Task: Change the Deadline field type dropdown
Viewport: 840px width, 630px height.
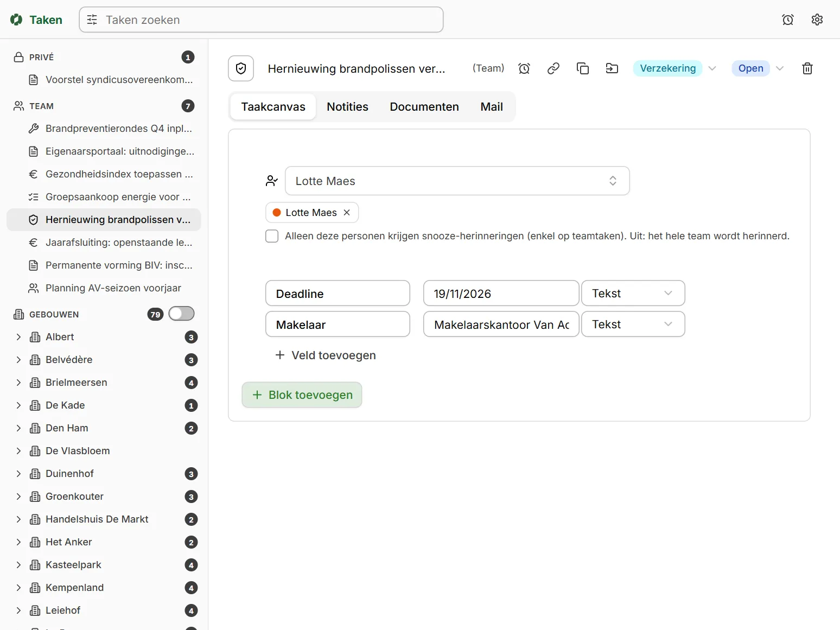Action: pos(633,294)
